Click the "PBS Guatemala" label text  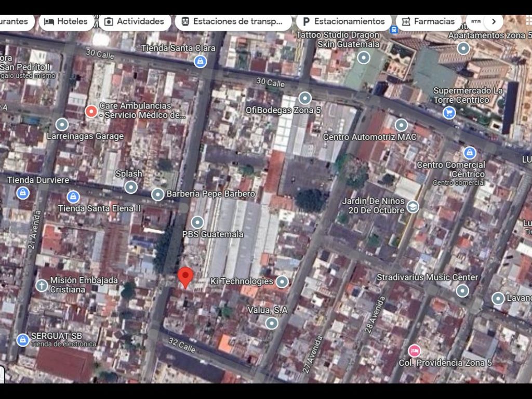click(x=212, y=234)
